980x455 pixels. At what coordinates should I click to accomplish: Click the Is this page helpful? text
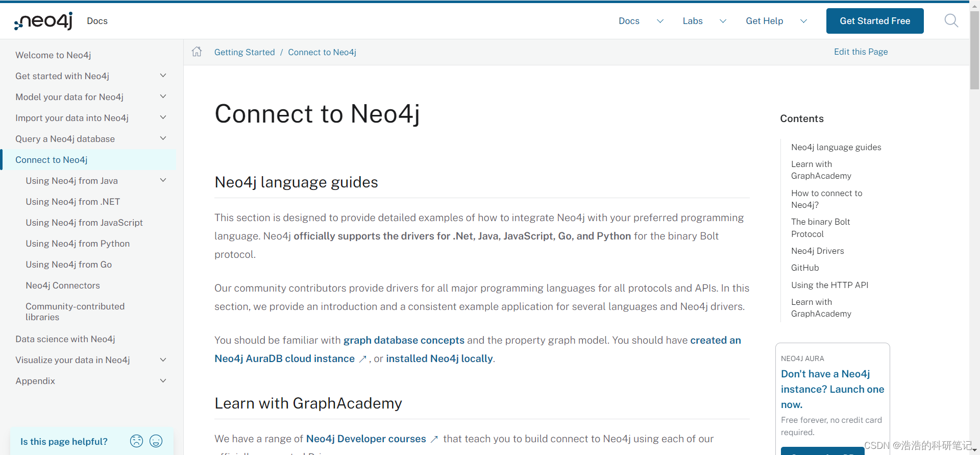[64, 442]
